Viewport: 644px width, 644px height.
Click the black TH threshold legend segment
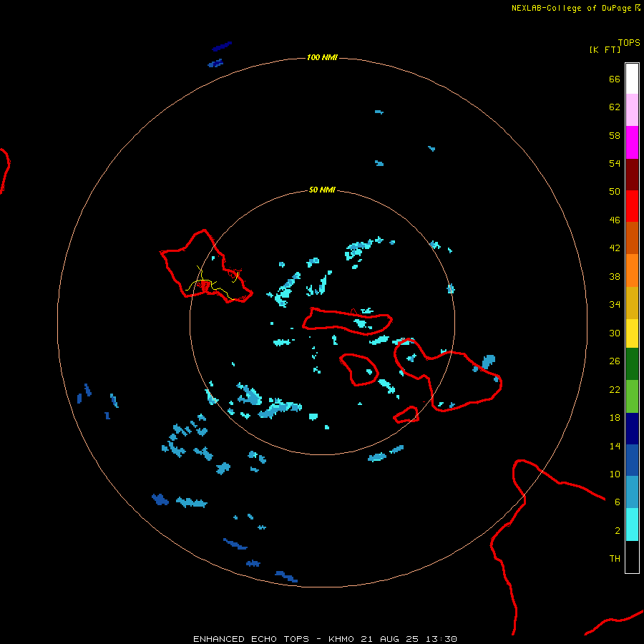[632, 557]
